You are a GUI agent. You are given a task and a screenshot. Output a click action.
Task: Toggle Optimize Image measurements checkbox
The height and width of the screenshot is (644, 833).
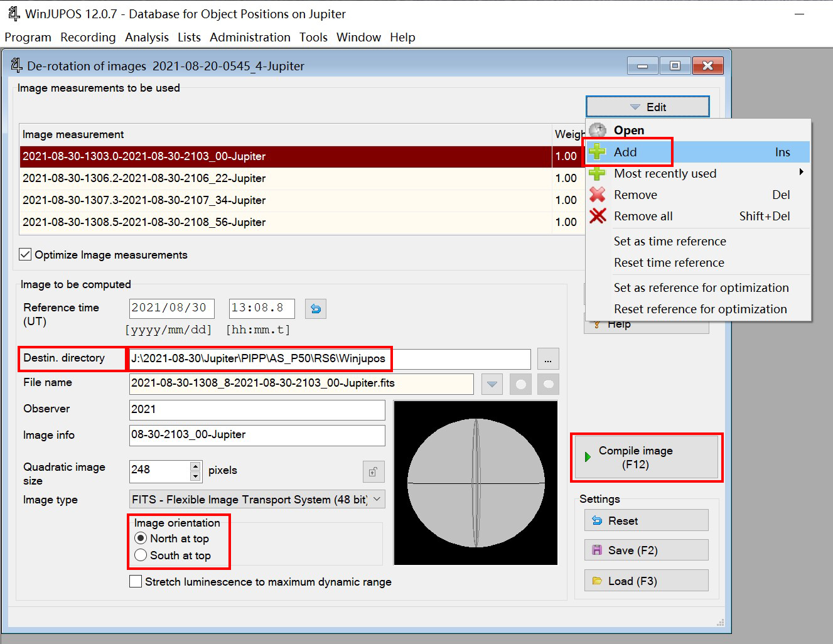(x=25, y=254)
